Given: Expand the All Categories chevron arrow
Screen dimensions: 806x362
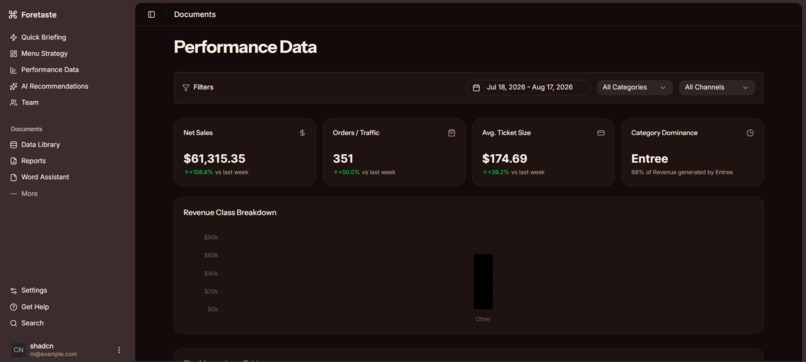Looking at the screenshot, I should [663, 88].
